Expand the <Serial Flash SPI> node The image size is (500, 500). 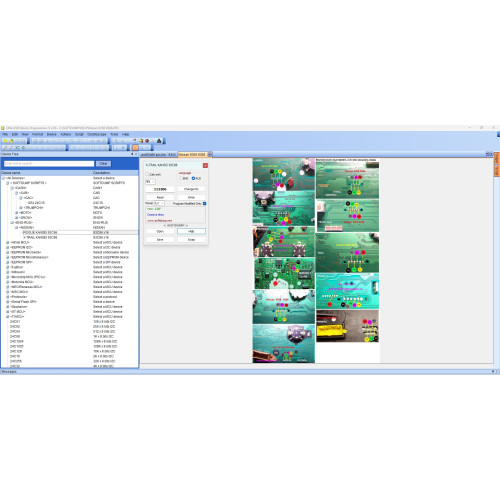[8, 302]
